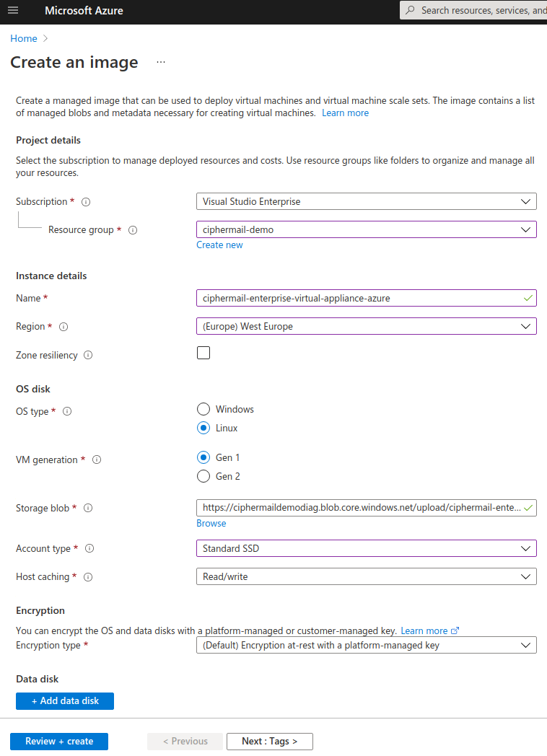Viewport: 547px width, 756px height.
Task: Expand the Subscription dropdown
Action: (x=366, y=202)
